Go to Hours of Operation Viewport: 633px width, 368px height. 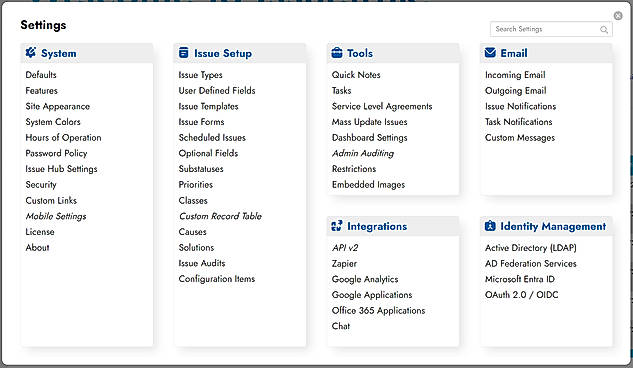(x=63, y=138)
